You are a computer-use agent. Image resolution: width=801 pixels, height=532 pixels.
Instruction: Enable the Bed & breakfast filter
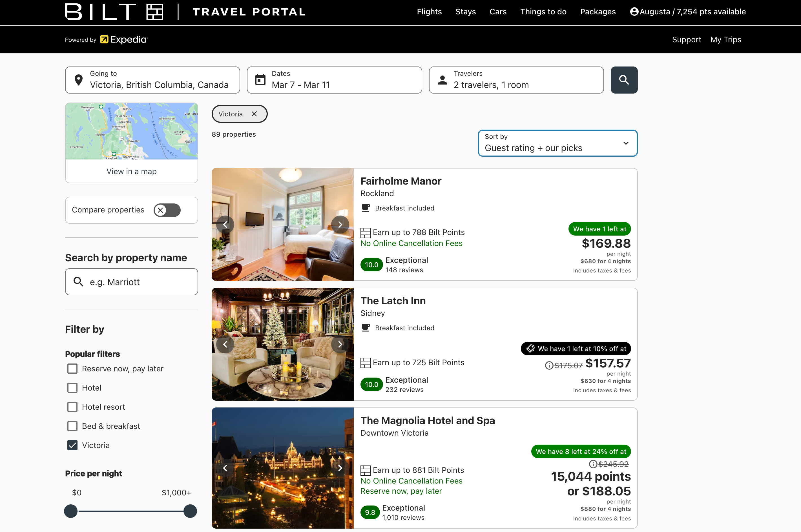coord(72,426)
